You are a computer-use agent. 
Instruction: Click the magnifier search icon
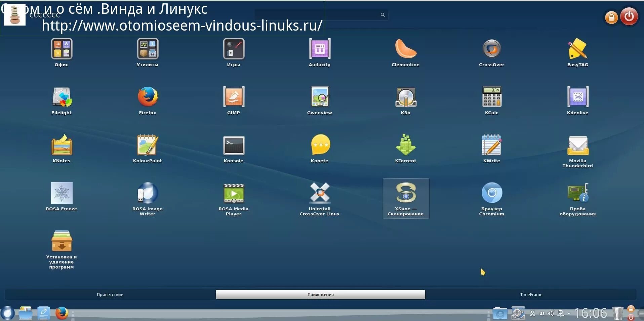[x=383, y=15]
